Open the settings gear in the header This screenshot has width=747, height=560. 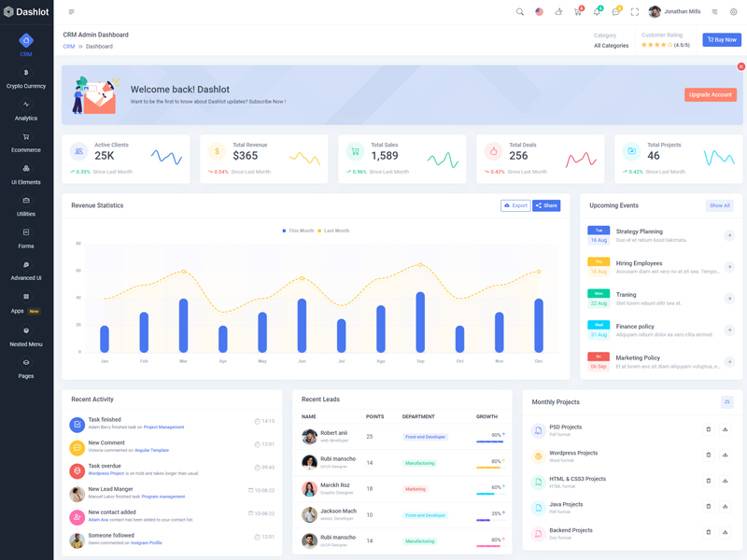click(734, 12)
